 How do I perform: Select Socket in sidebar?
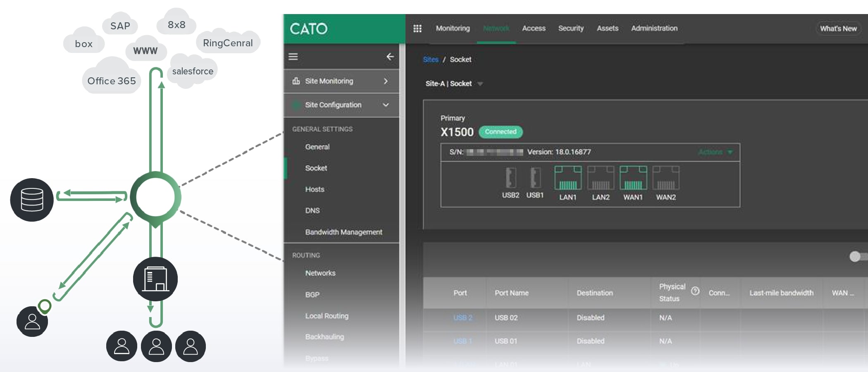click(x=316, y=168)
